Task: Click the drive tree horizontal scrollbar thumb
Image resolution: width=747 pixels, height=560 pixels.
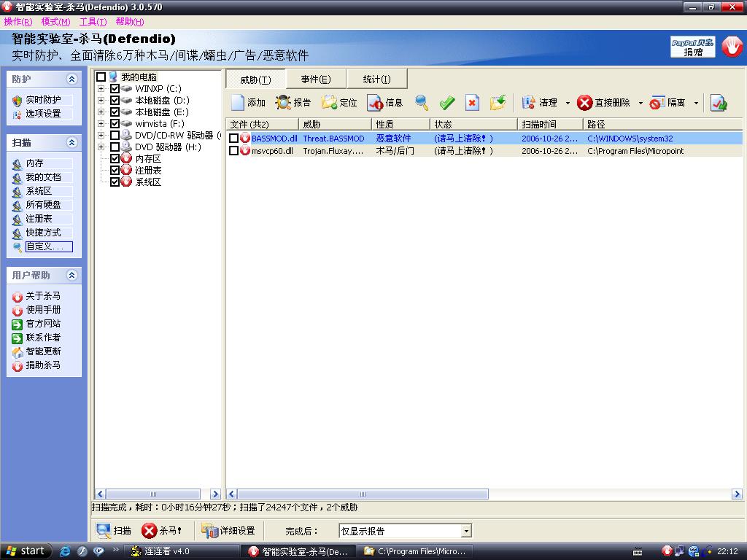Action: pyautogui.click(x=153, y=494)
